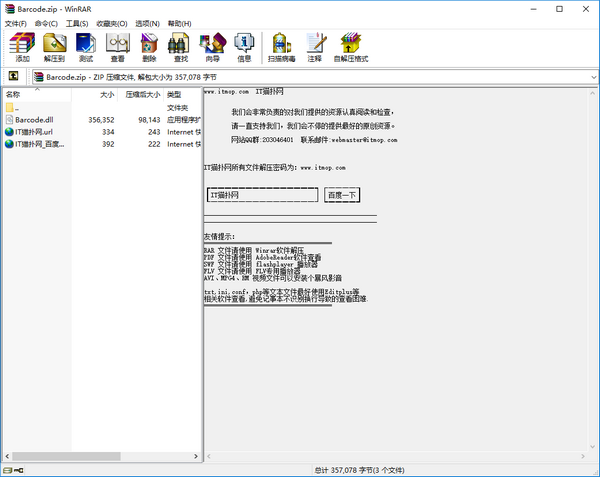Sort by the 大小 column header
This screenshot has width=600, height=477.
tap(94, 94)
